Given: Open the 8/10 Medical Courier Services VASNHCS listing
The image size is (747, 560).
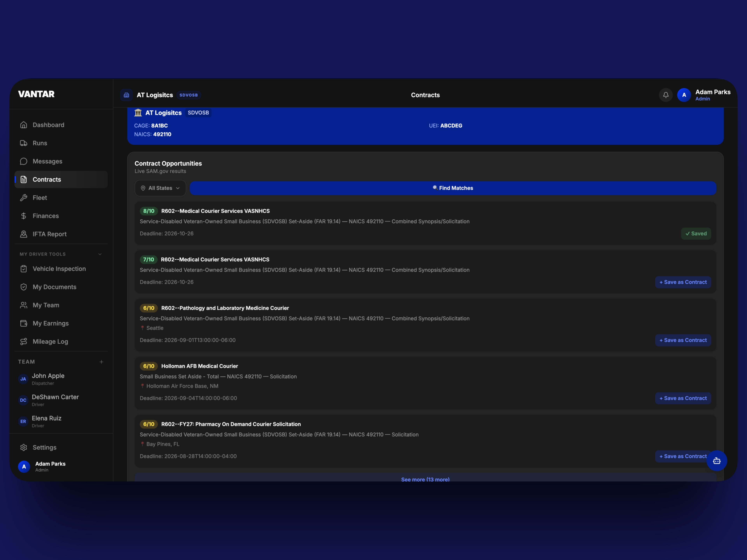Looking at the screenshot, I should (x=216, y=211).
